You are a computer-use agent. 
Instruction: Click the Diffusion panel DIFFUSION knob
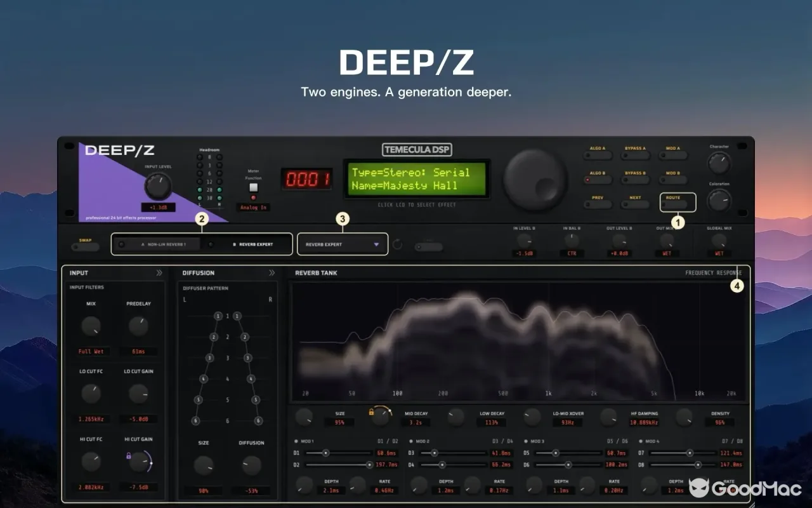(x=251, y=466)
